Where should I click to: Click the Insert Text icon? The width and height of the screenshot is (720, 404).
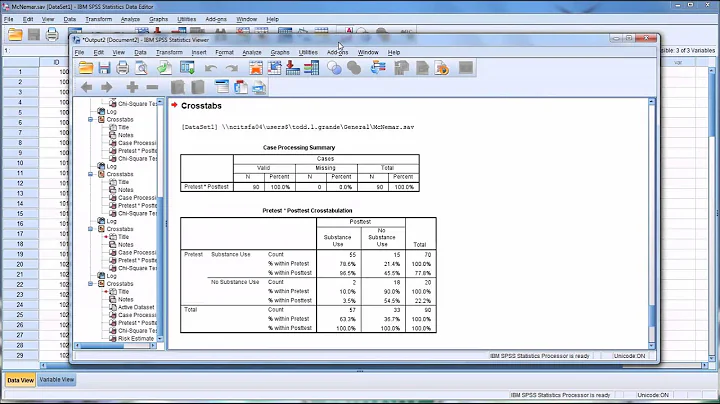pyautogui.click(x=259, y=87)
